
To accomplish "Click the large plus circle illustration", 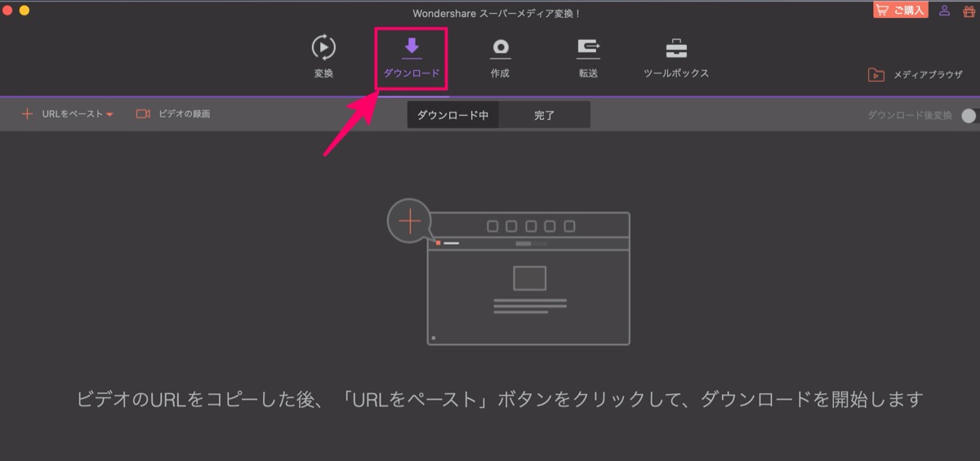I will tap(409, 220).
